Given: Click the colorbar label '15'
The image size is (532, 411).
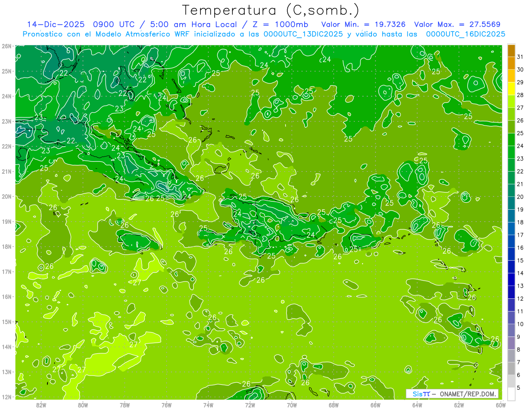Looking at the screenshot, I should [x=520, y=260].
